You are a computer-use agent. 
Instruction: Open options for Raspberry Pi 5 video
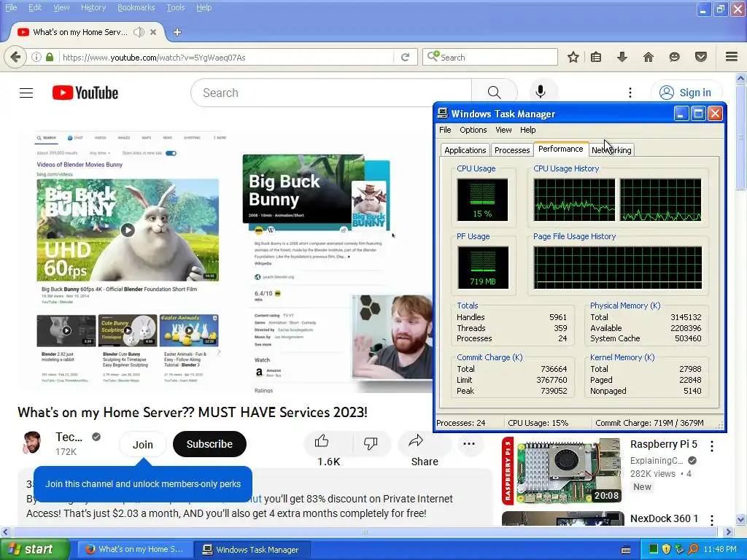[712, 446]
